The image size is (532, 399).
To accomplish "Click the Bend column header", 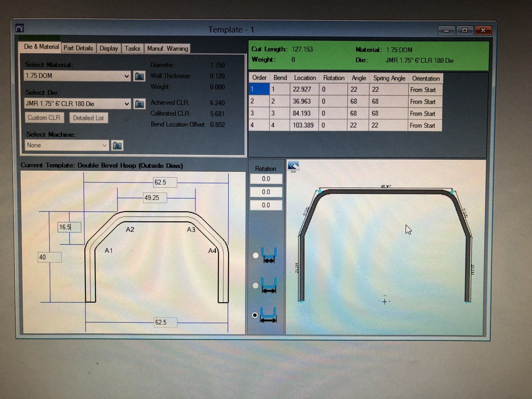I will 280,78.
